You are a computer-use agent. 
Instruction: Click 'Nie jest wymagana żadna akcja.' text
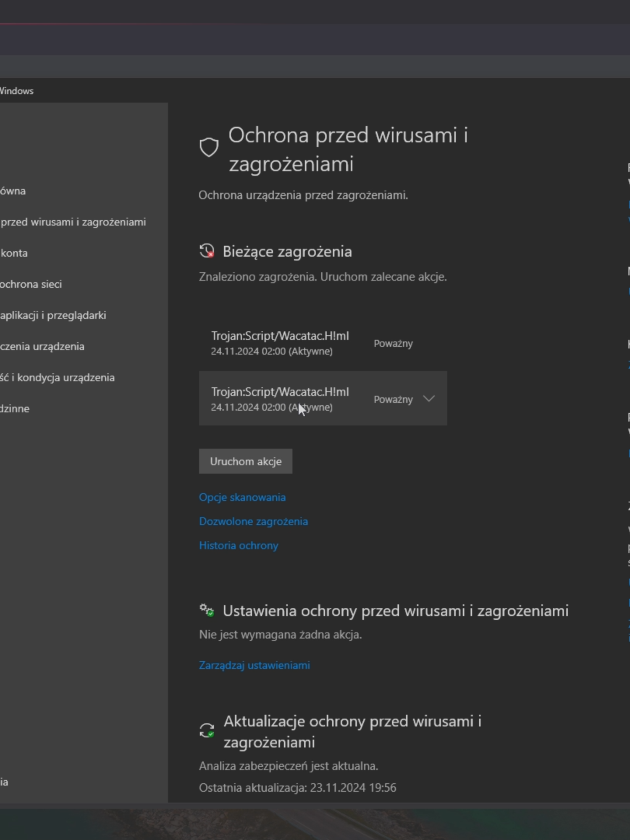(x=280, y=634)
